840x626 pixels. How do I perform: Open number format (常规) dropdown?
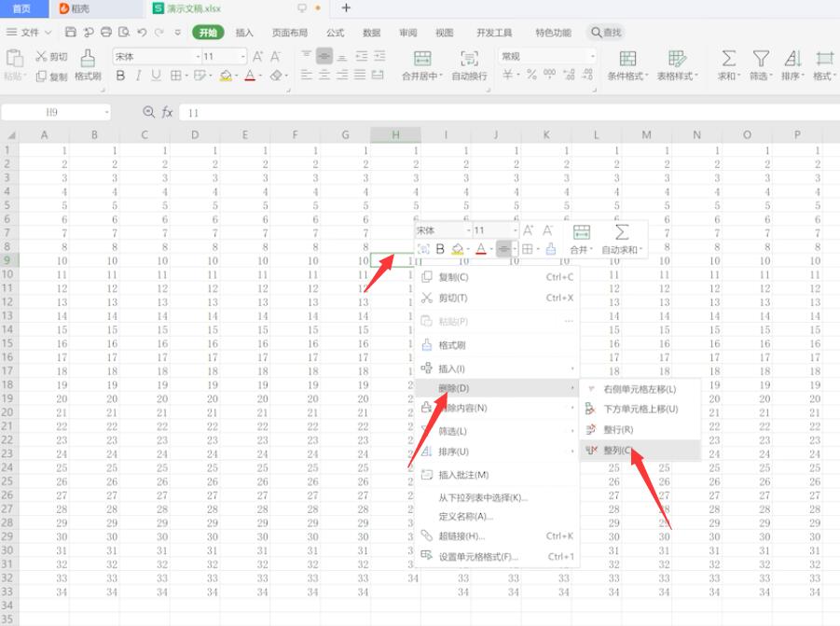592,56
